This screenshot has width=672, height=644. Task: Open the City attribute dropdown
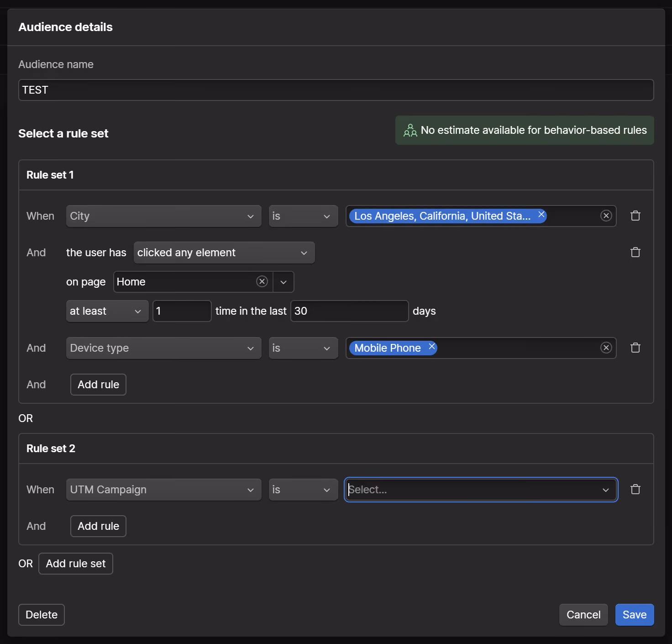tap(163, 216)
